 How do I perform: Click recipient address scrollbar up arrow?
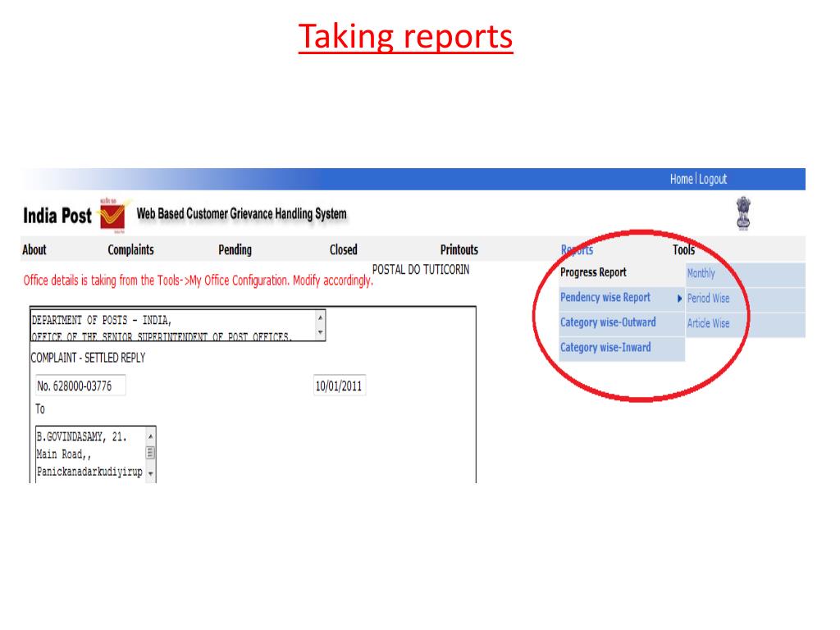[151, 436]
